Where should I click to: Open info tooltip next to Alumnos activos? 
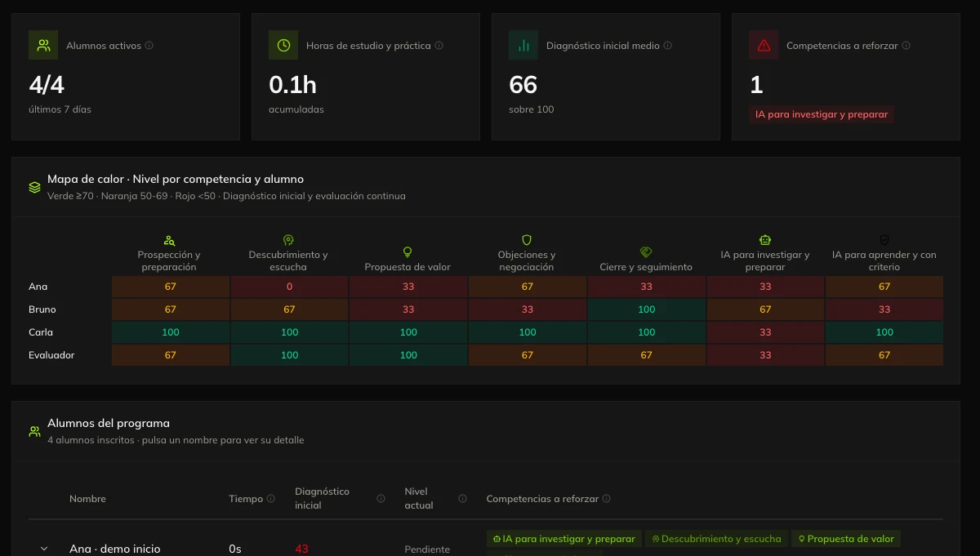(149, 46)
